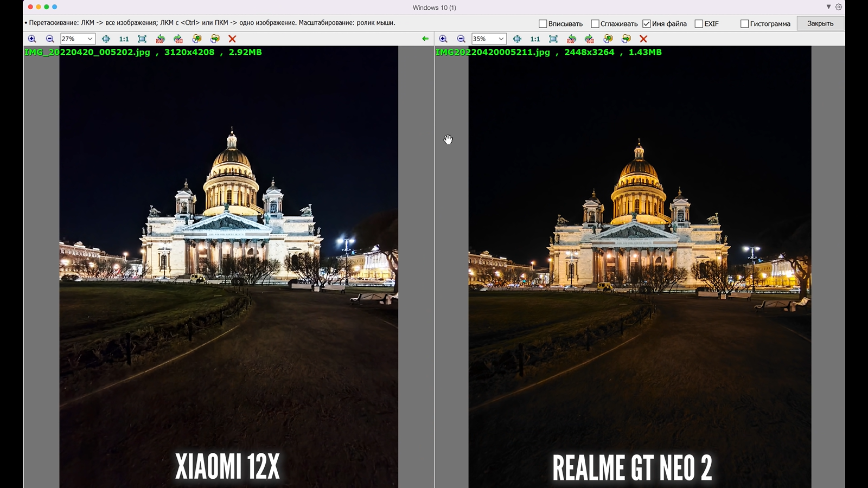The width and height of the screenshot is (868, 488).
Task: Rotate the right image 90° clockwise
Action: (590, 39)
